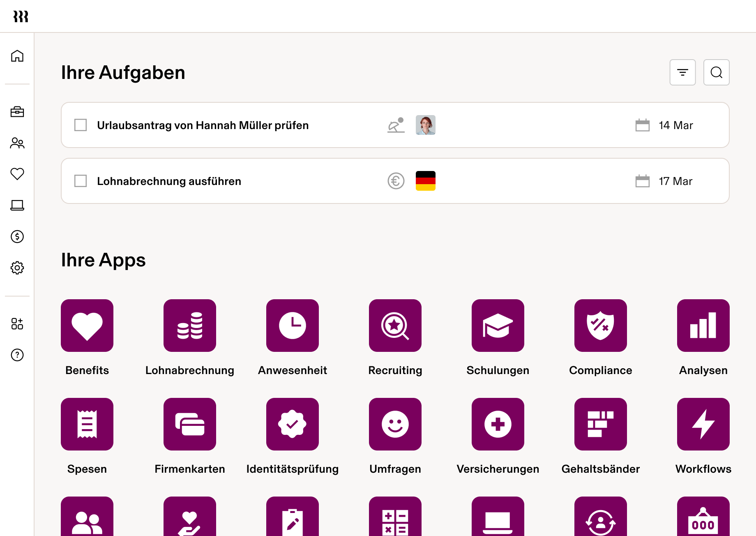This screenshot has width=756, height=536.
Task: Open the filter options for tasks
Action: pos(682,72)
